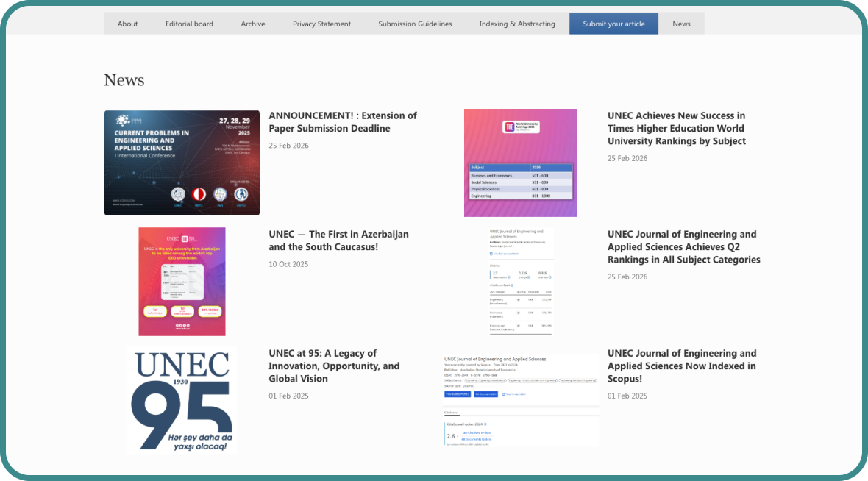
Task: Open the Now Indexed in Scopus headline
Action: [x=681, y=366]
